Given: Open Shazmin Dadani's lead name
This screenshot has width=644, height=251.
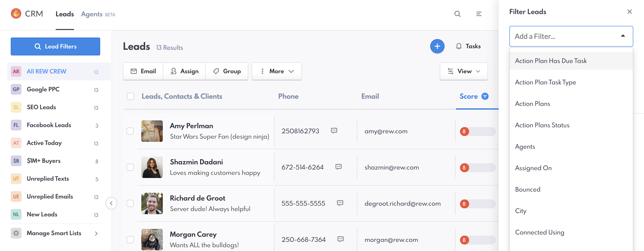Looking at the screenshot, I should click(196, 162).
